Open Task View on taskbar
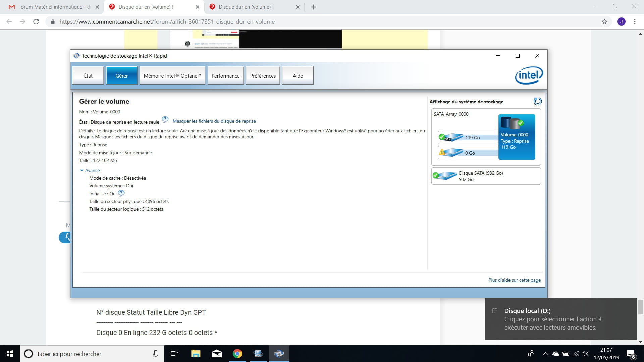This screenshot has width=644, height=362. (x=174, y=354)
